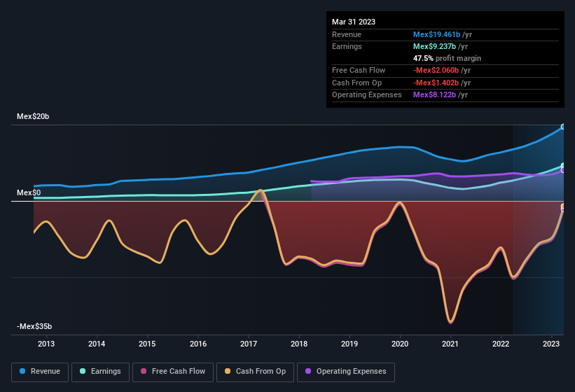Image resolution: width=575 pixels, height=392 pixels.
Task: Click the 2016 x-axis label
Action: coord(198,344)
